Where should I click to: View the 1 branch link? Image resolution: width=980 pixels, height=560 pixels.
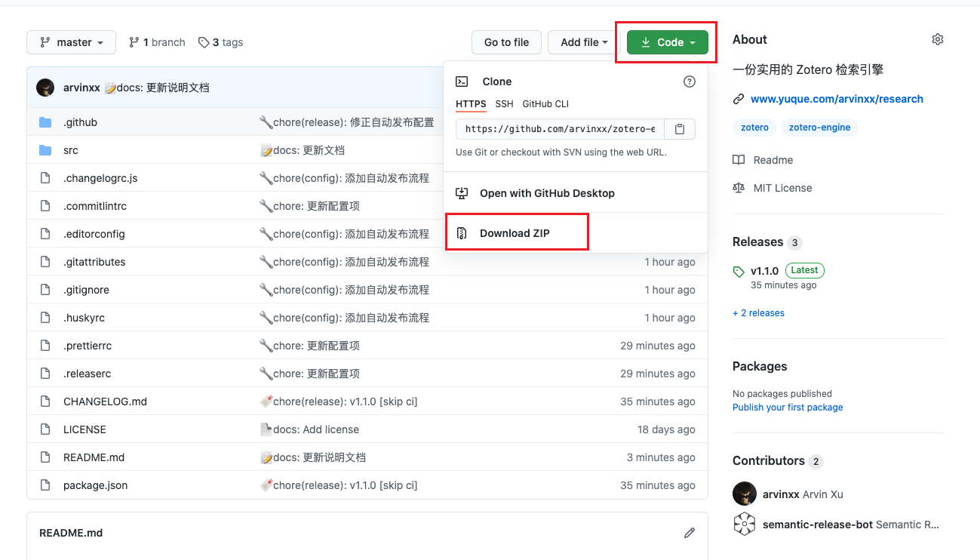click(157, 42)
